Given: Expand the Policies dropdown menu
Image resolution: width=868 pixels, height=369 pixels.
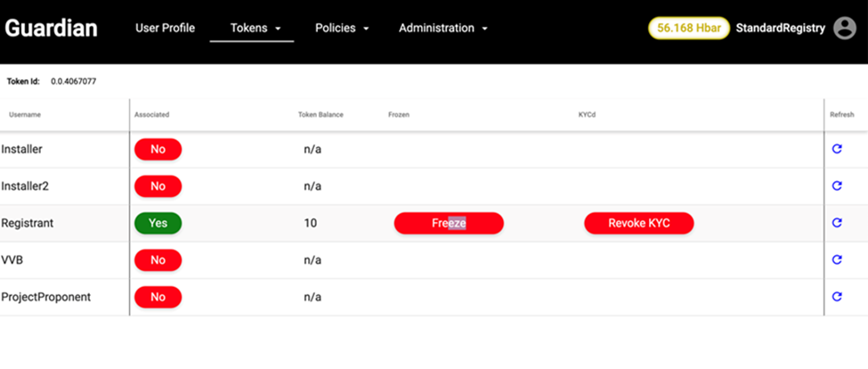Looking at the screenshot, I should click(x=342, y=29).
